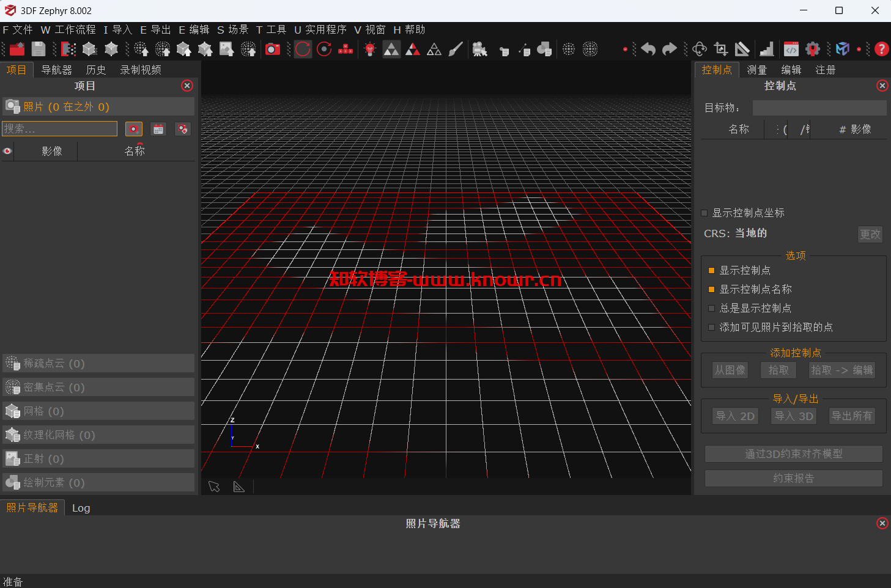Image resolution: width=891 pixels, height=588 pixels.
Task: Click the triangle ruler icon below viewport
Action: [239, 487]
